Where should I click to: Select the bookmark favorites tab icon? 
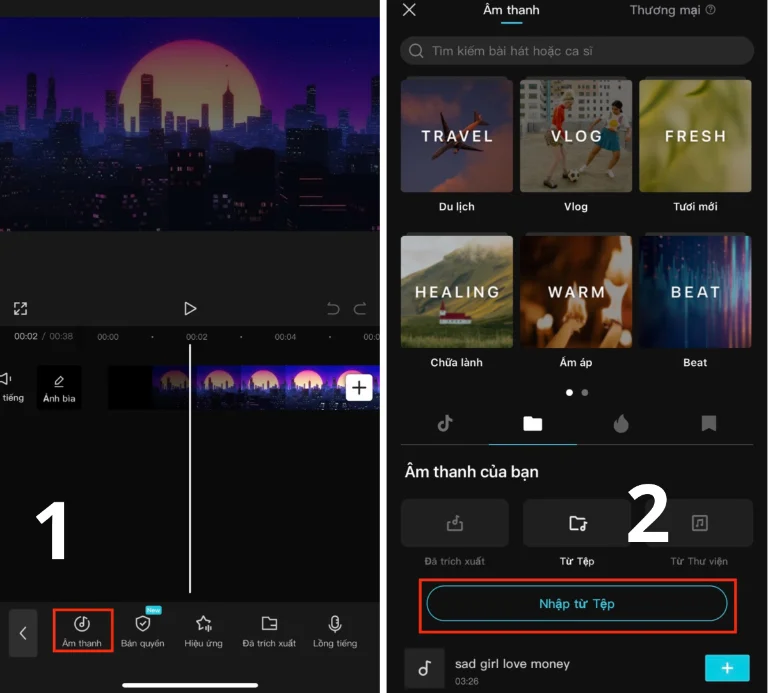[x=709, y=423]
